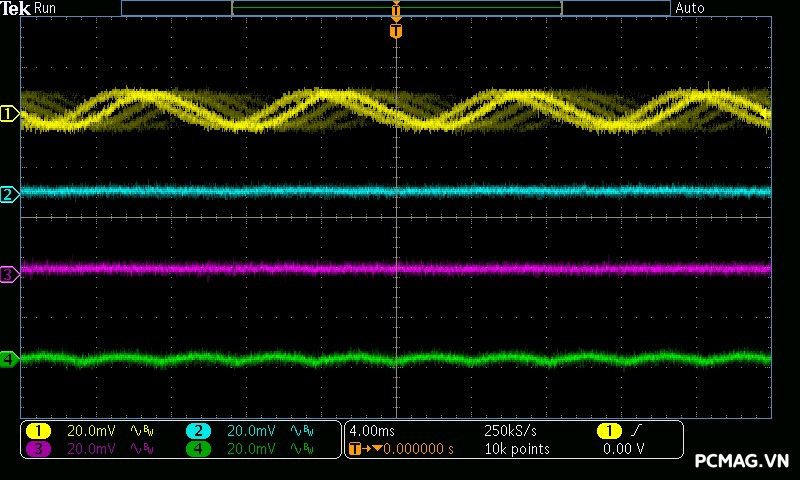Click the 250kS/s sample rate readout
800x480 pixels.
pyautogui.click(x=510, y=431)
